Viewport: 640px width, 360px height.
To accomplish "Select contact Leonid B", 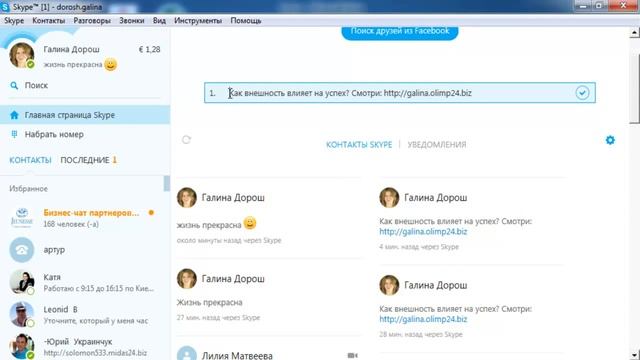I will pos(85,314).
